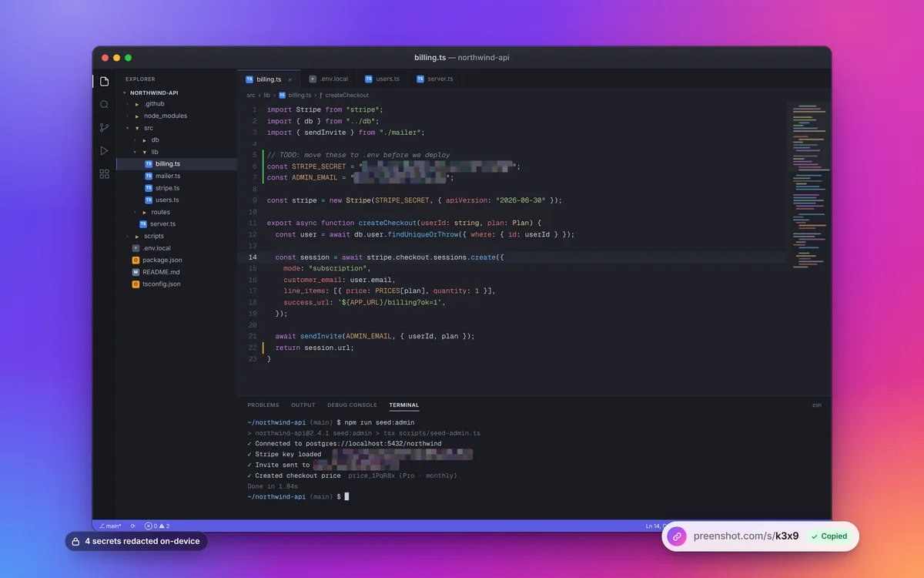Open the PROBLEMS panel tab
Viewport: 924px width, 578px height.
[263, 405]
